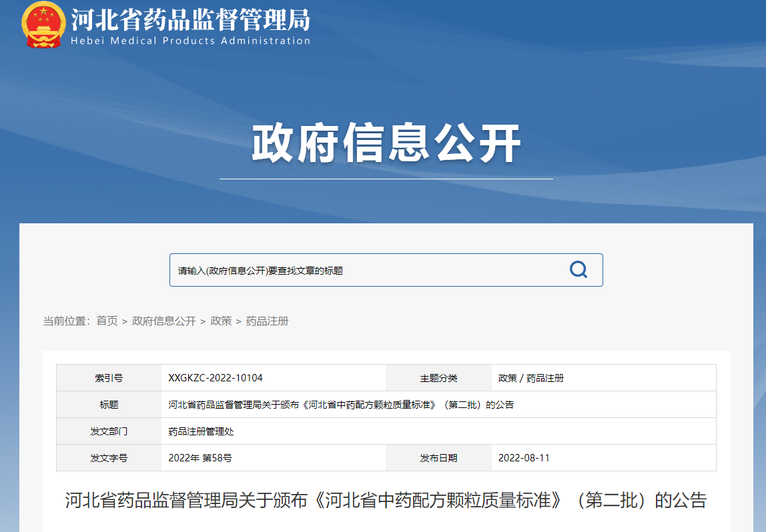The width and height of the screenshot is (766, 532).
Task: Click the search field for 政府信息公开 articles
Action: 367,270
